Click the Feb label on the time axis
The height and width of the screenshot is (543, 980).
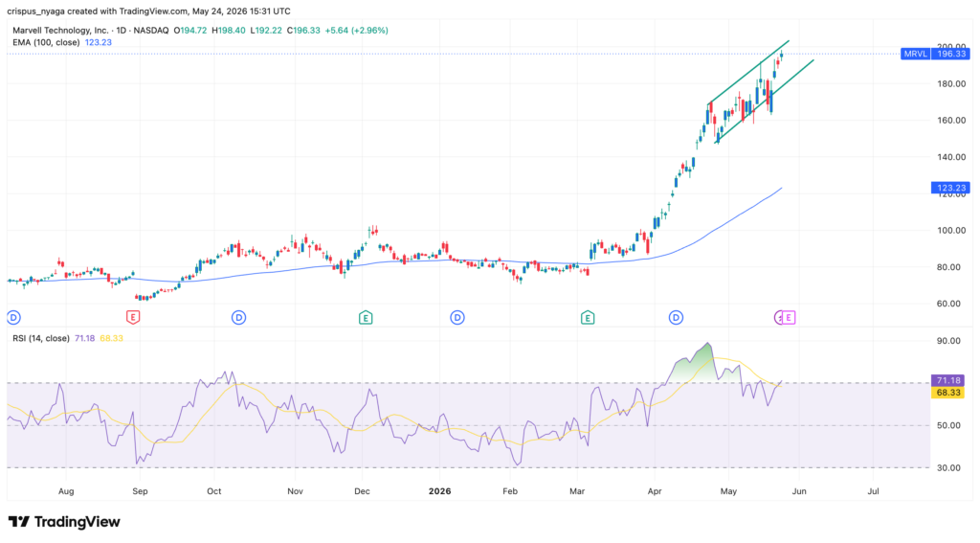[x=510, y=491]
